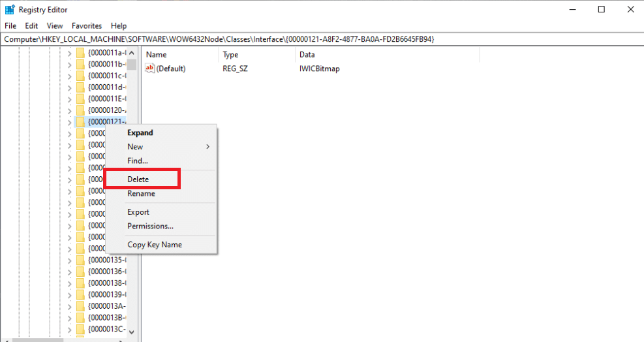Choose Find... in the context menu
Image resolution: width=644 pixels, height=342 pixels.
tap(161, 161)
